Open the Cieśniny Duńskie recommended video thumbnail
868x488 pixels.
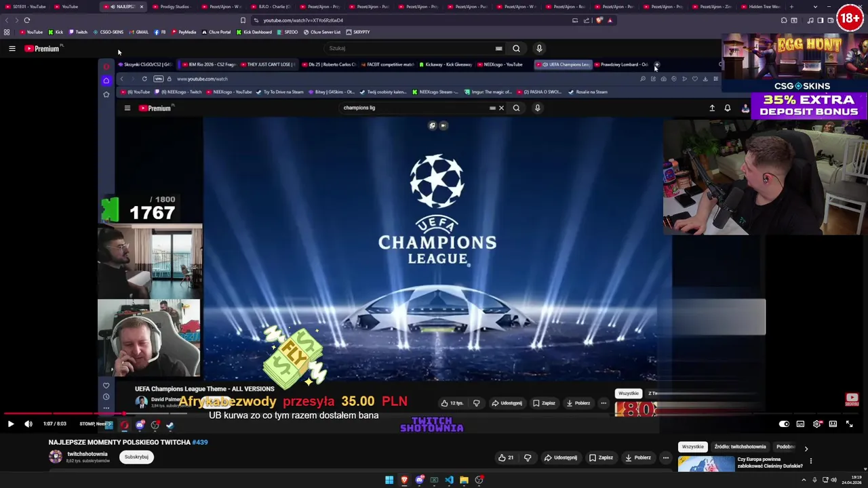pyautogui.click(x=706, y=464)
